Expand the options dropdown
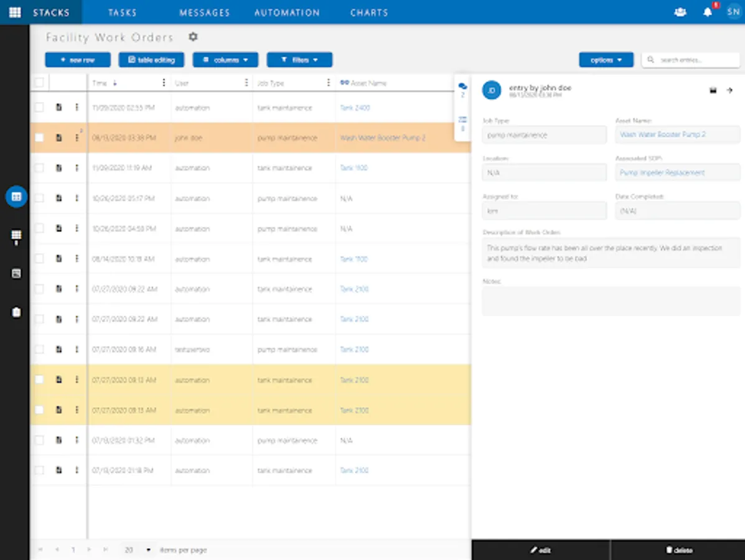The image size is (745, 560). point(606,60)
